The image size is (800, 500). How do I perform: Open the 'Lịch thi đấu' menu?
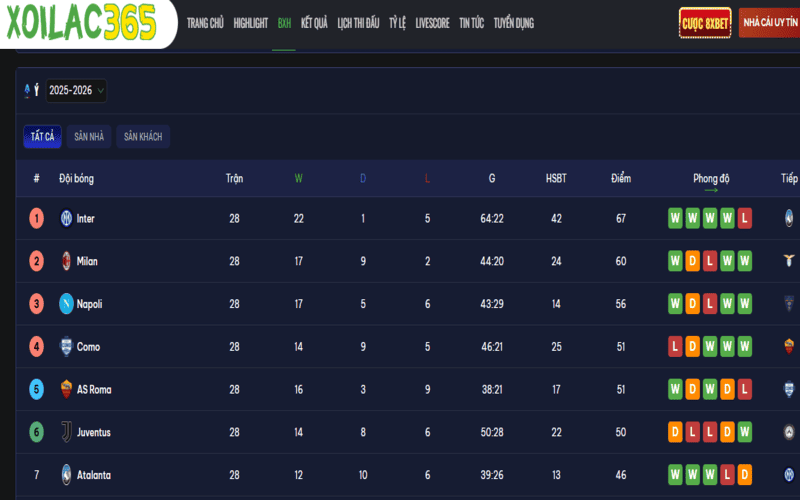(x=359, y=23)
